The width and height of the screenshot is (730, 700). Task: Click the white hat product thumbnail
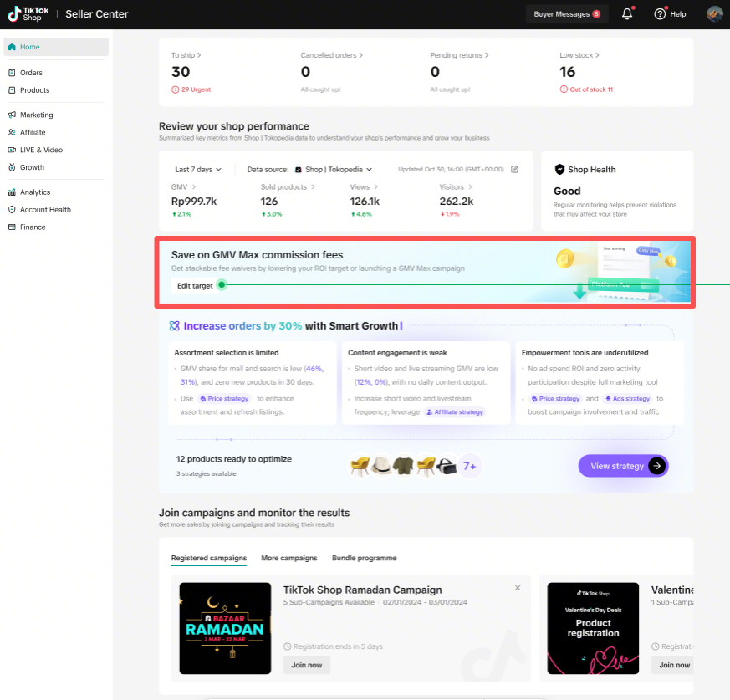point(382,466)
